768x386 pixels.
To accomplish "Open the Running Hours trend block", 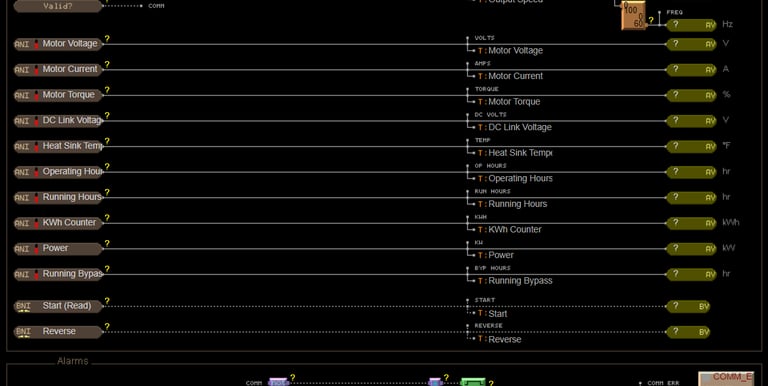I will (513, 204).
